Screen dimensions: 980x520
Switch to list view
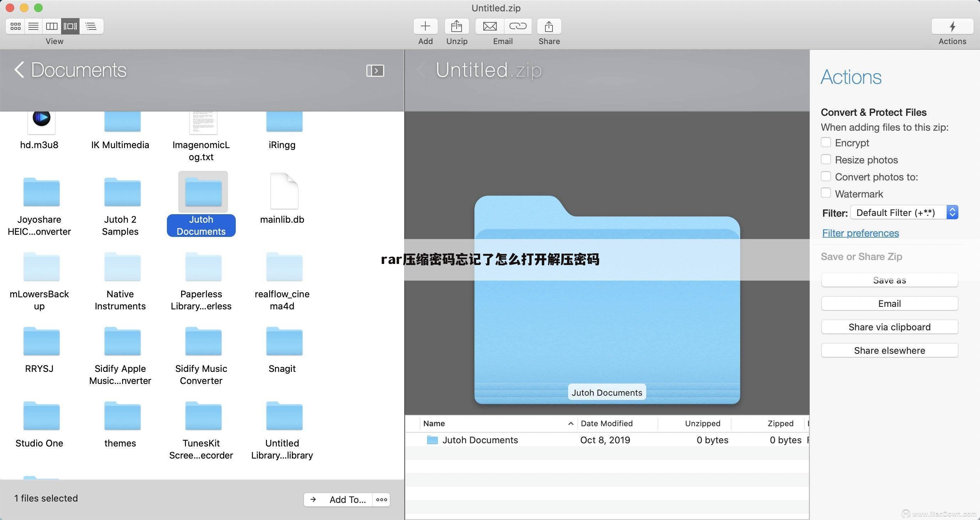click(x=33, y=26)
